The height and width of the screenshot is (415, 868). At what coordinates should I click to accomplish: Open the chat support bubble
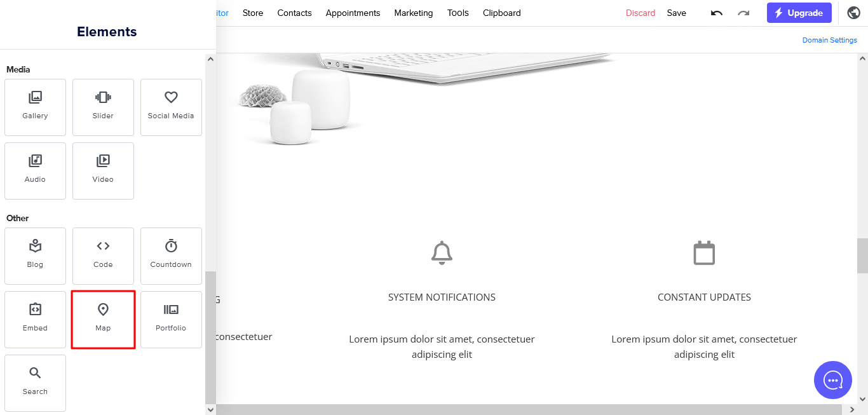[x=833, y=380]
